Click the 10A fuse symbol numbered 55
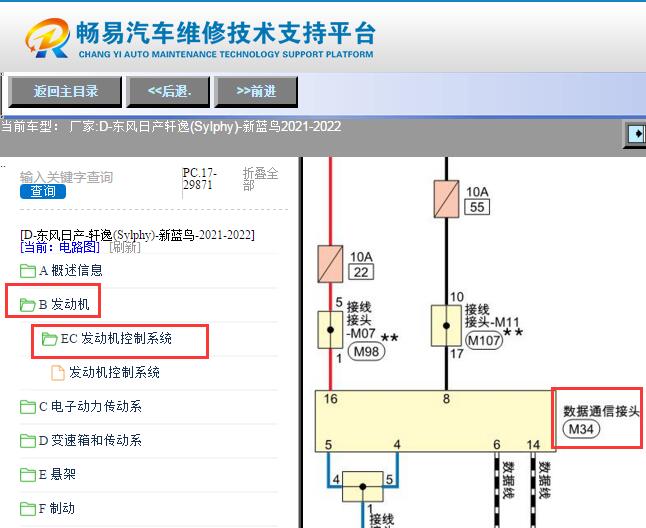The height and width of the screenshot is (528, 646). point(446,199)
